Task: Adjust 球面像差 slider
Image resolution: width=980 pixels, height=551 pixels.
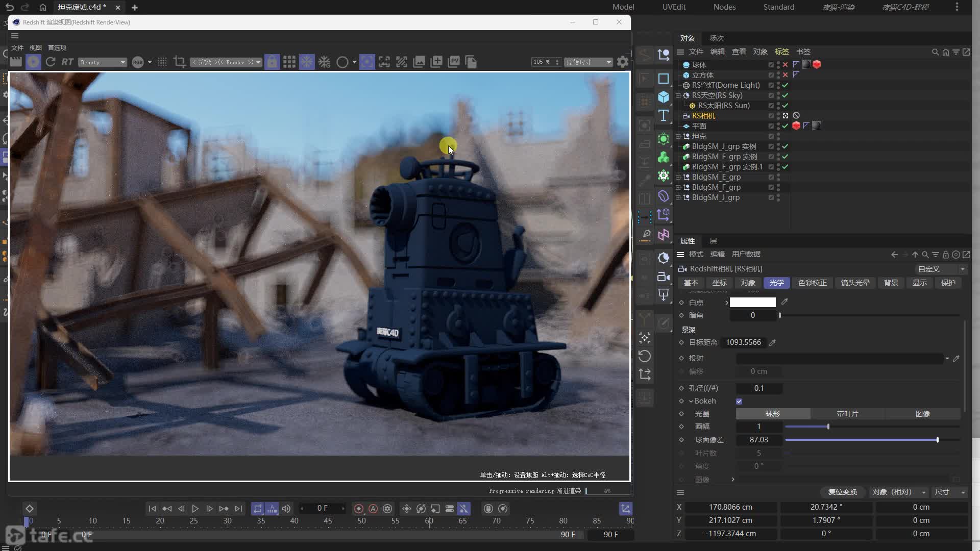Action: point(872,440)
